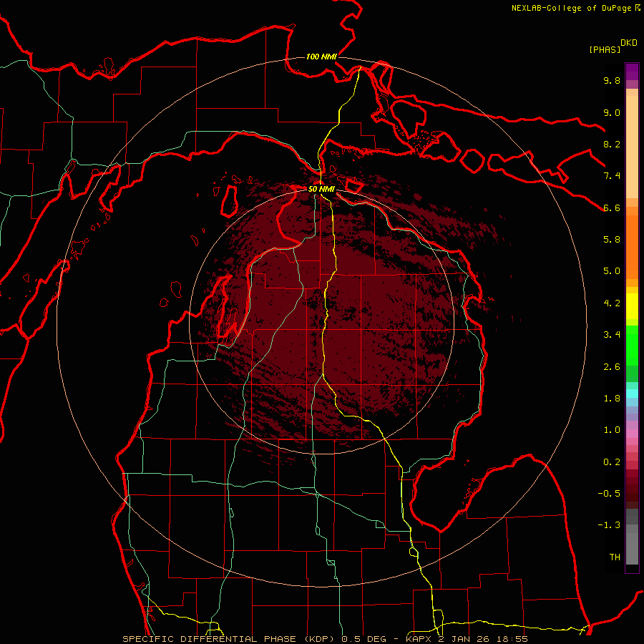Click the 4.2 scale label
This screenshot has width=644, height=644.
point(612,303)
